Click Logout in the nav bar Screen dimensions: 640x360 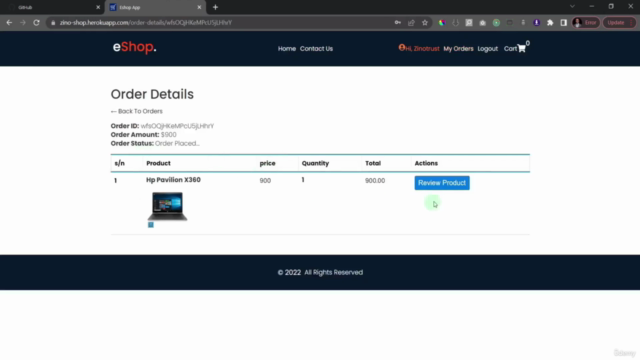click(x=487, y=49)
